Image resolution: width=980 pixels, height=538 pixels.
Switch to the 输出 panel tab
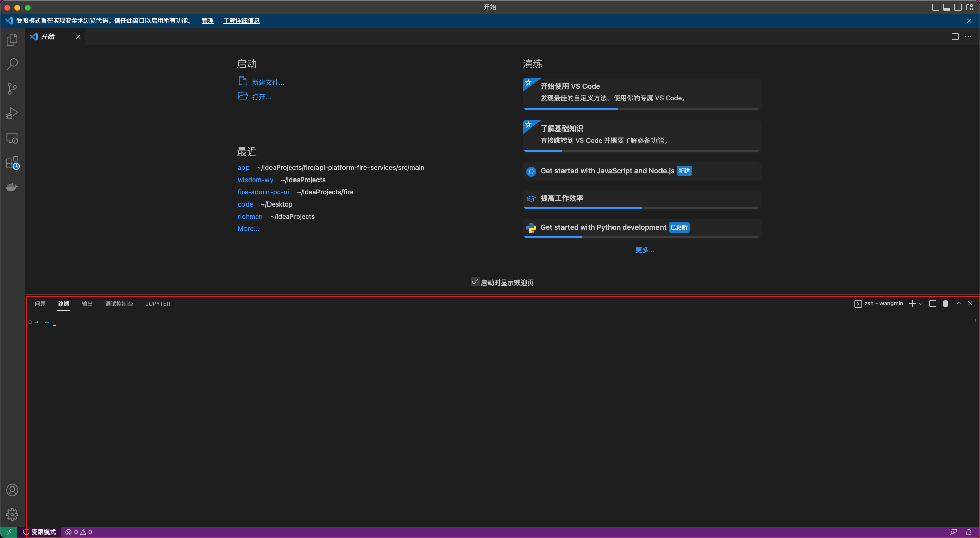[87, 304]
